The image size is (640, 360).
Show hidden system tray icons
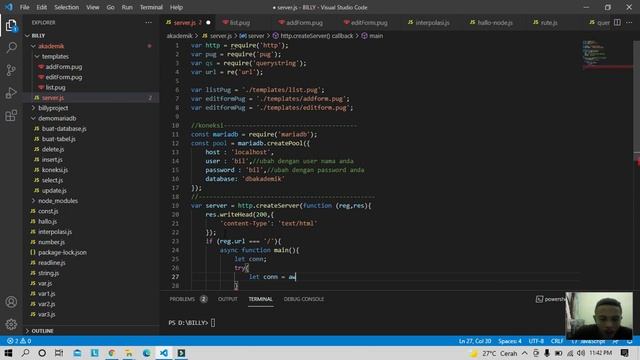point(524,353)
